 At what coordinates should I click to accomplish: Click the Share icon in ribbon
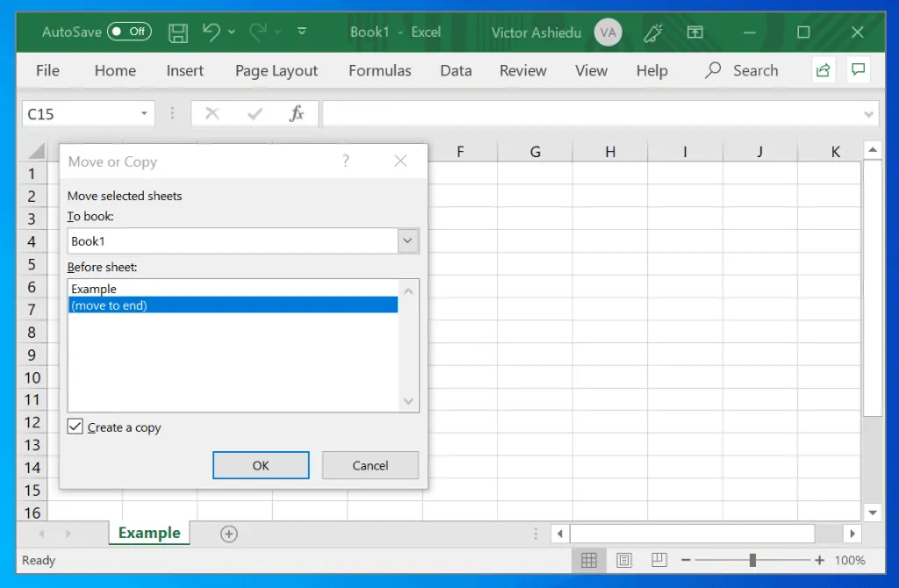point(823,71)
